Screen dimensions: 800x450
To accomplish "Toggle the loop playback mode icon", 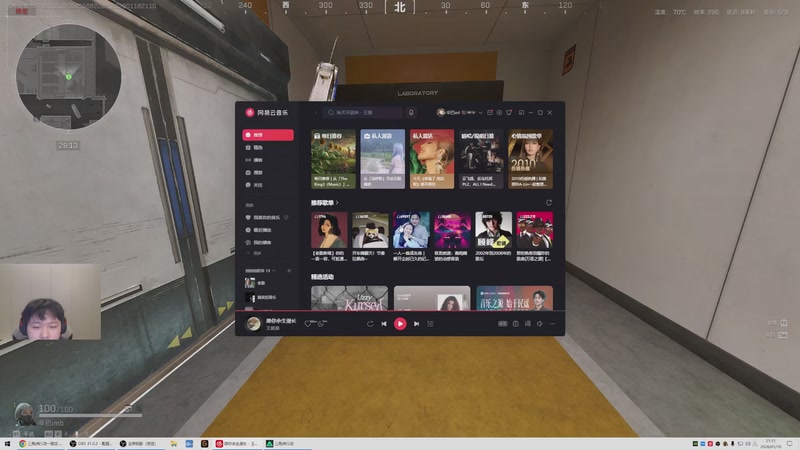I will (370, 323).
